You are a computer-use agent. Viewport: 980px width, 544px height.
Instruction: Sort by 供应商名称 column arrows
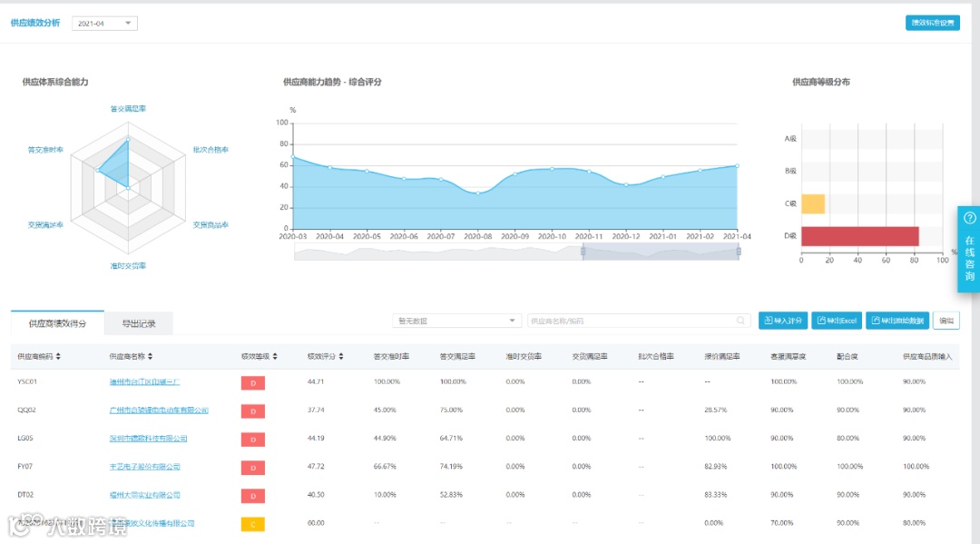click(150, 356)
